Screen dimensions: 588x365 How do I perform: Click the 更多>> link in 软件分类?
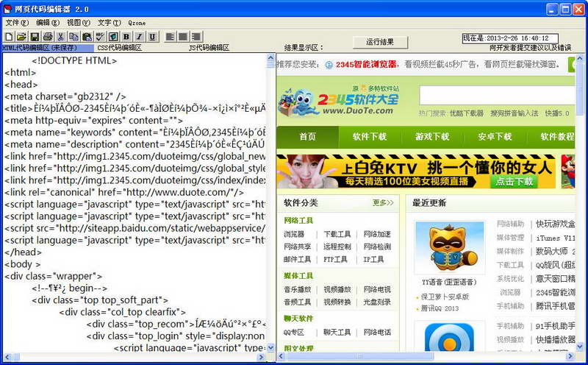coord(383,203)
